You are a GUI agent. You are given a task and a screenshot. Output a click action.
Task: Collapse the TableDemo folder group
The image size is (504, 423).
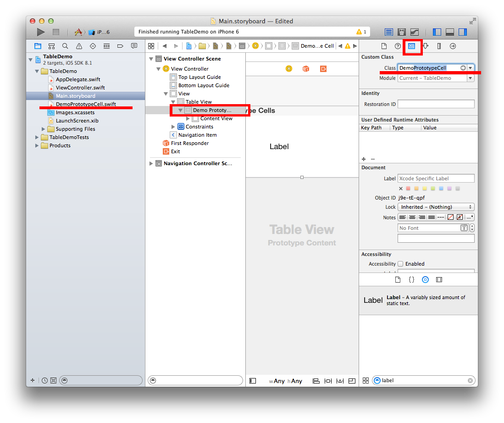(37, 71)
